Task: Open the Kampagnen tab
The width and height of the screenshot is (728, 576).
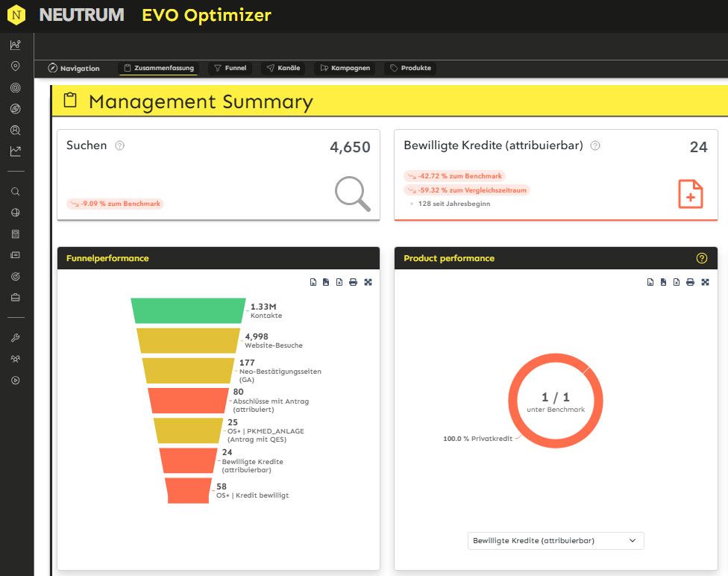Action: click(x=345, y=68)
